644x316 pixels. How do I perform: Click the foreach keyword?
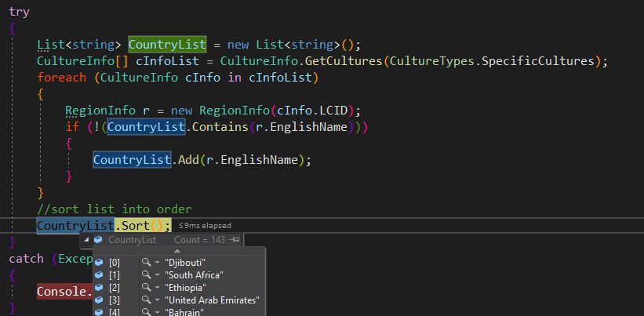[62, 78]
